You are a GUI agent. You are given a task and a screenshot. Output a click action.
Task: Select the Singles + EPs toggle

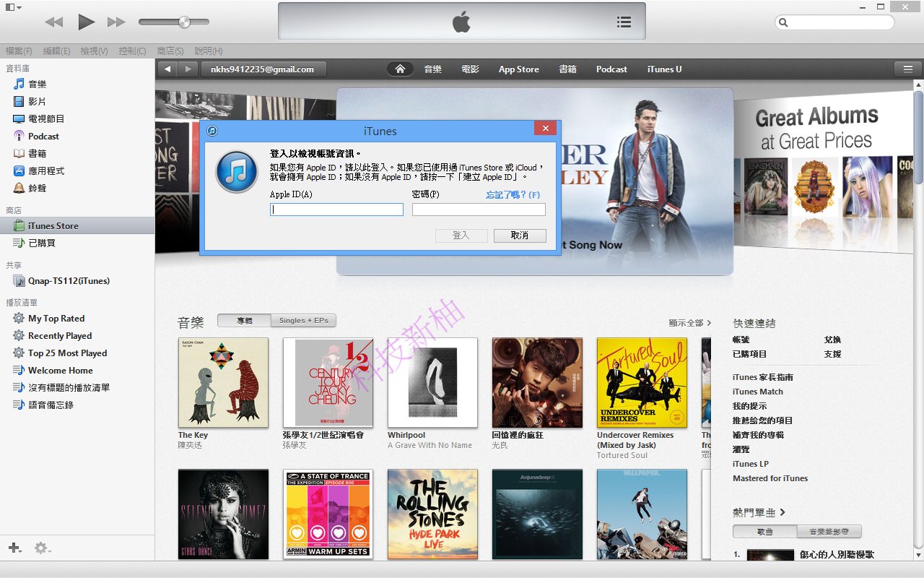click(x=304, y=320)
